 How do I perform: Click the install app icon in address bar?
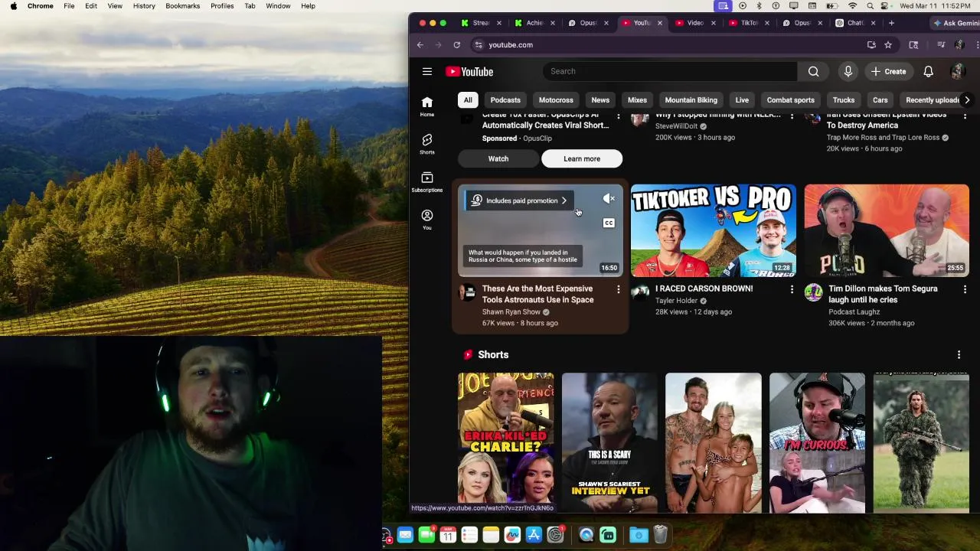click(871, 45)
